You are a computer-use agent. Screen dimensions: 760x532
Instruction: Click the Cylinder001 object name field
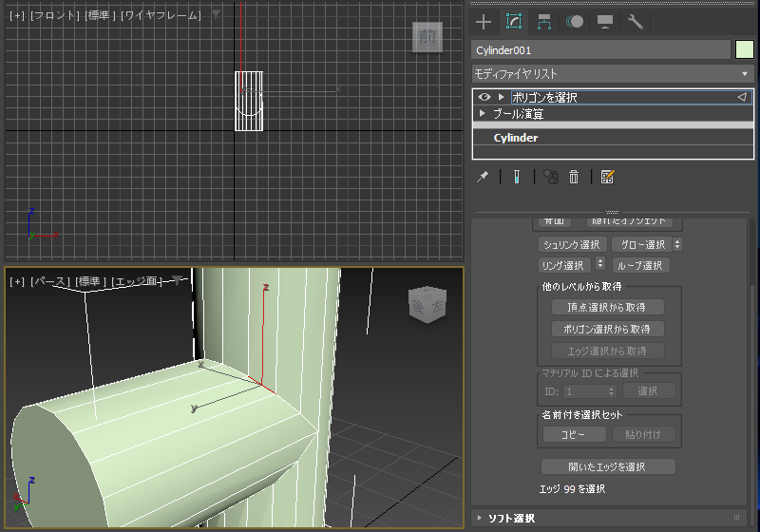tap(600, 50)
